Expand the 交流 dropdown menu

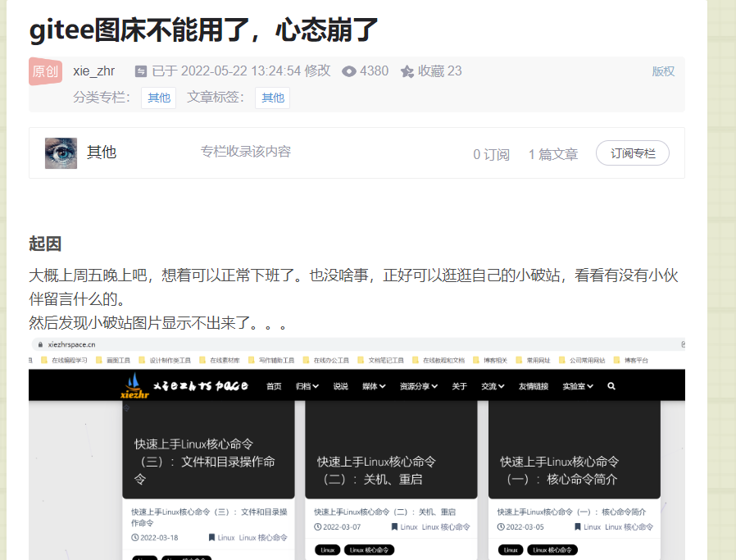pos(493,386)
